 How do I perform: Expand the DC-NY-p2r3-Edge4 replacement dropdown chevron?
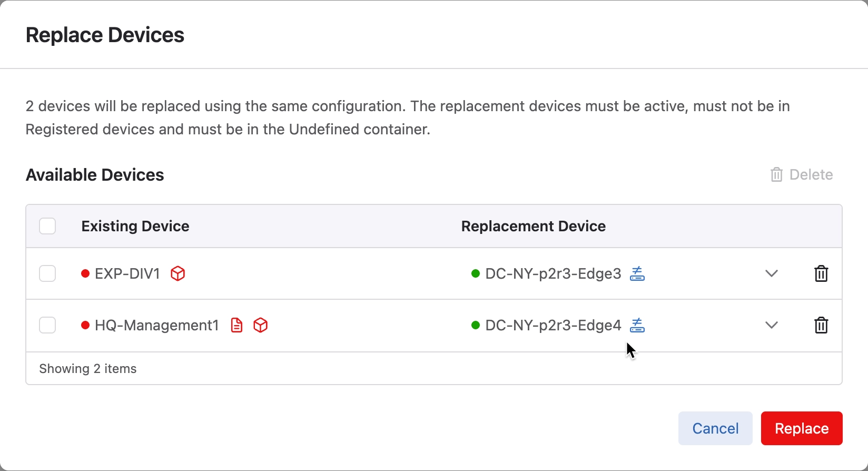tap(772, 325)
